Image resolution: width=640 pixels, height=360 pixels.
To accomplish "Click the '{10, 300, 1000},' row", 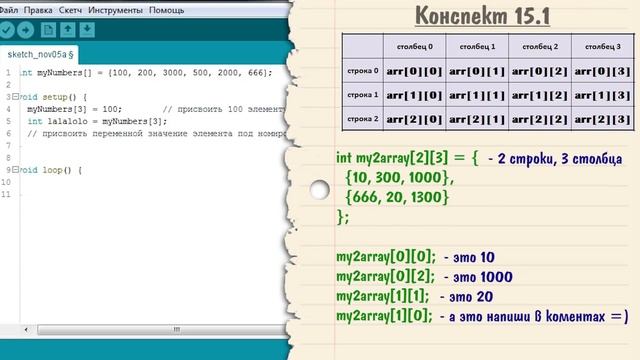I will pyautogui.click(x=399, y=178).
